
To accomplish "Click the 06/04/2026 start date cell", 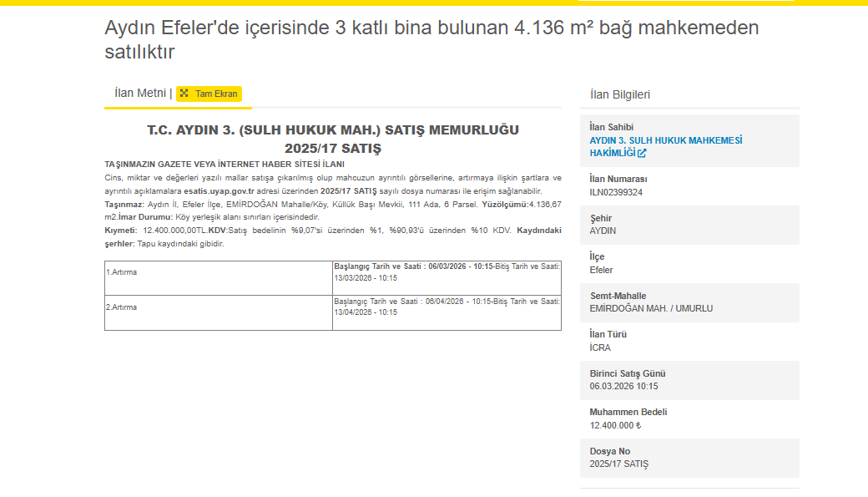I will coord(447,307).
